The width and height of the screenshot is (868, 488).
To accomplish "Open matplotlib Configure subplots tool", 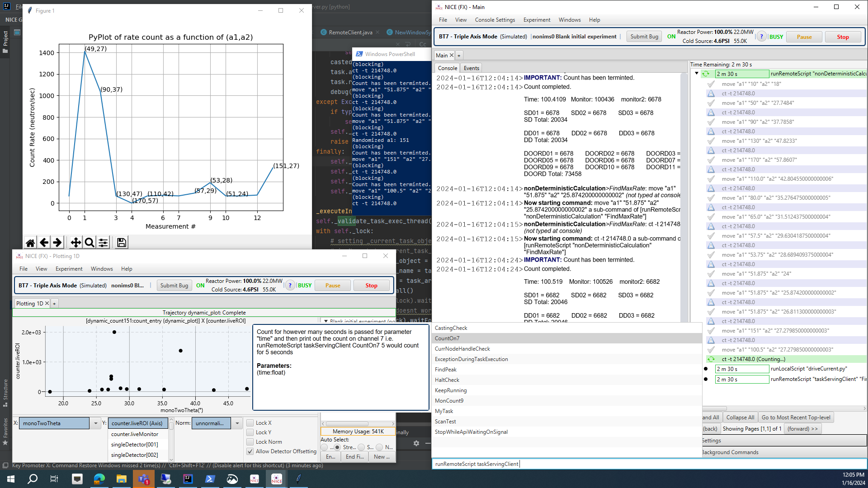I will 103,243.
